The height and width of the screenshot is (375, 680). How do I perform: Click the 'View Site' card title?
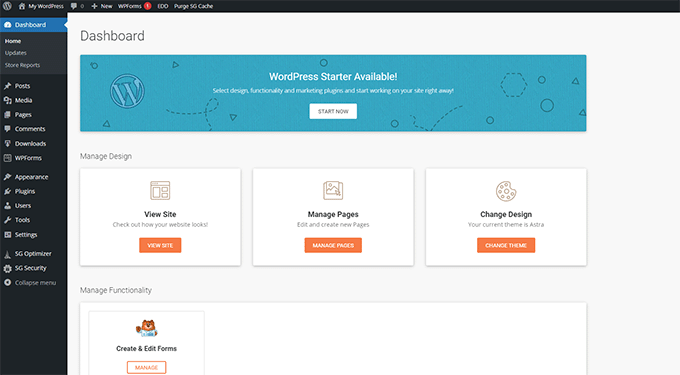[x=160, y=214]
